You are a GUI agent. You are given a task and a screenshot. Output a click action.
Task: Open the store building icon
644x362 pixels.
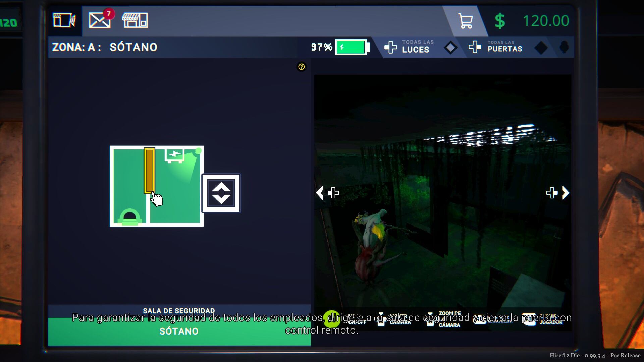pyautogui.click(x=135, y=20)
